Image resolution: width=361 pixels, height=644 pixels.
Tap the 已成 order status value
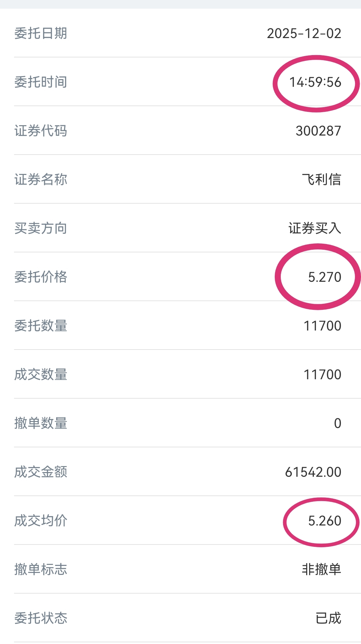point(328,618)
